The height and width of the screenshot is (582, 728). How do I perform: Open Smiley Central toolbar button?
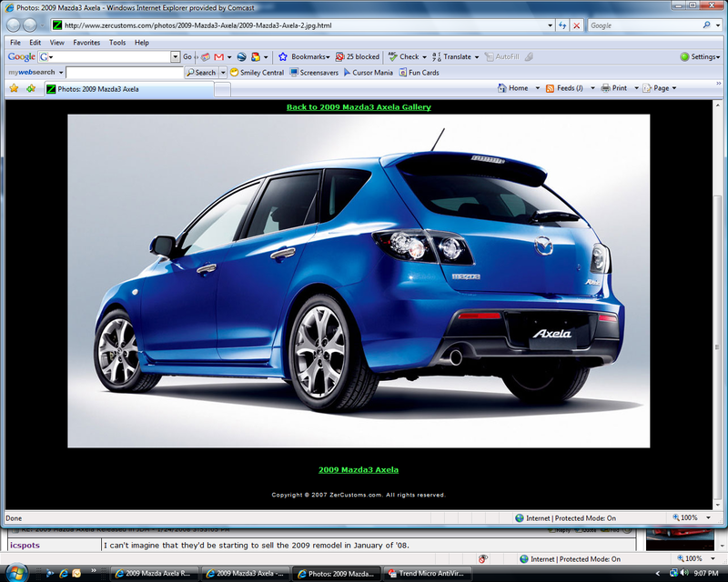[x=257, y=73]
